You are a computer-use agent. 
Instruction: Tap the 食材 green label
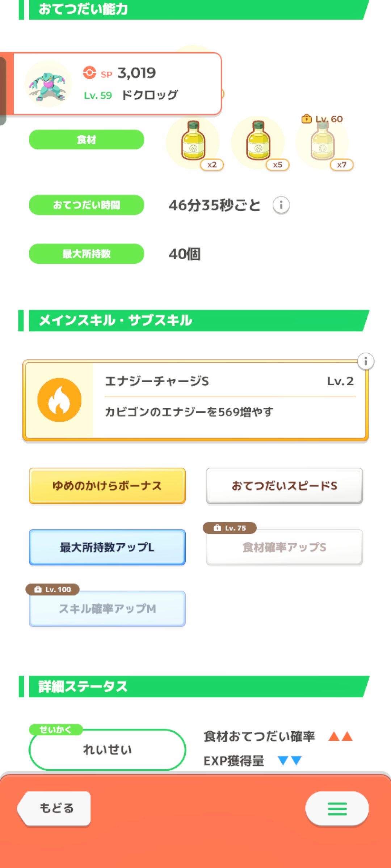tap(87, 140)
